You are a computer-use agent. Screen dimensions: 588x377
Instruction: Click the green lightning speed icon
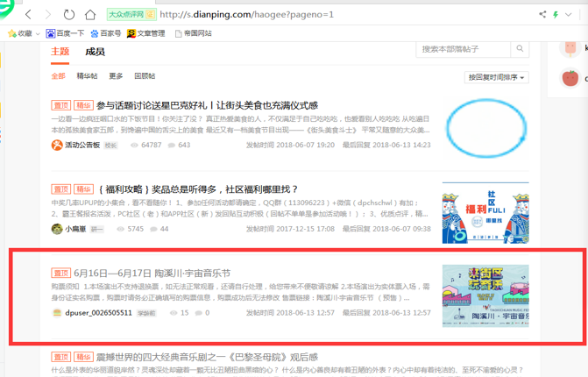[x=556, y=15]
